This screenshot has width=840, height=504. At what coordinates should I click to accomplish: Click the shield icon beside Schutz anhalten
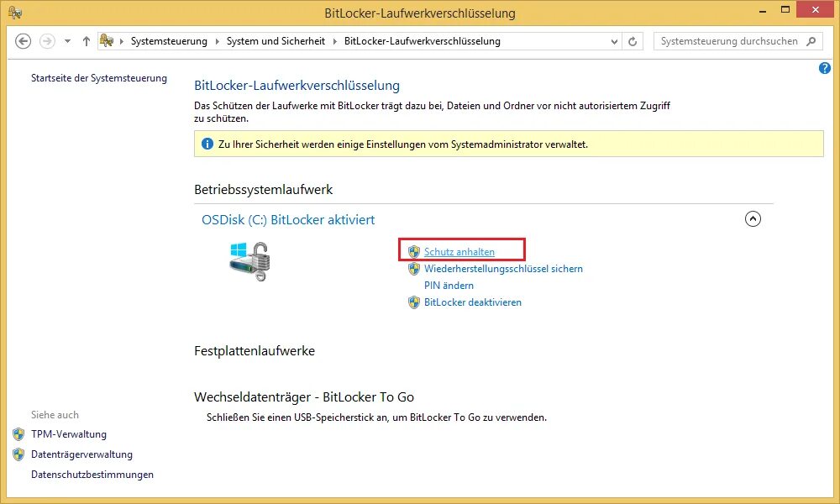tap(414, 252)
